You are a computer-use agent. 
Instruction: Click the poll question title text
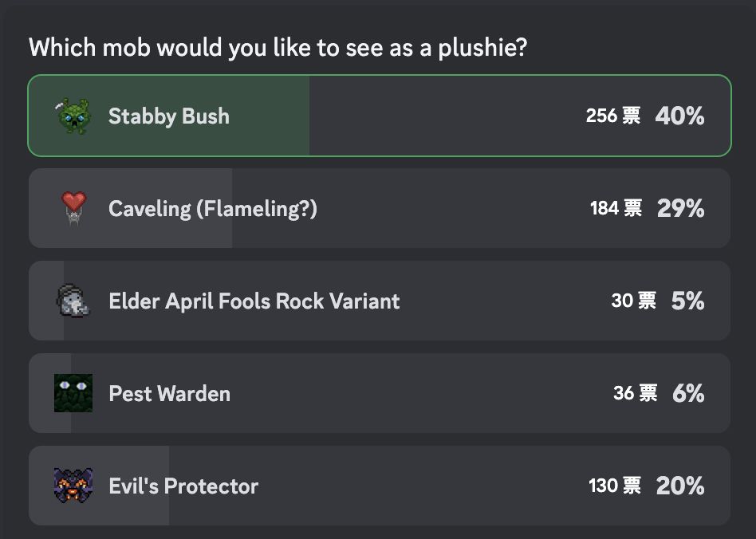(278, 48)
